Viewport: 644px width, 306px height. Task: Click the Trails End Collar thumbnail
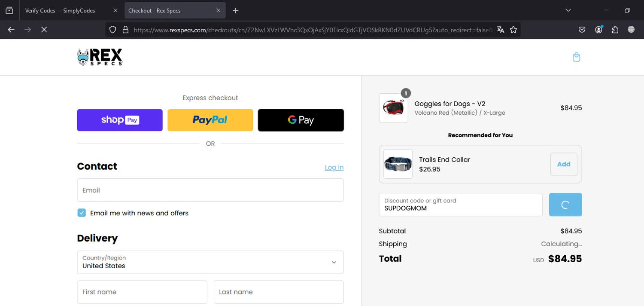point(398,164)
